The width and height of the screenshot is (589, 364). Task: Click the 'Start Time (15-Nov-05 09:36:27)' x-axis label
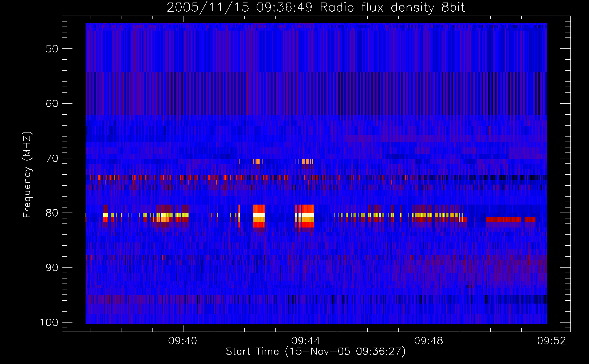(316, 351)
